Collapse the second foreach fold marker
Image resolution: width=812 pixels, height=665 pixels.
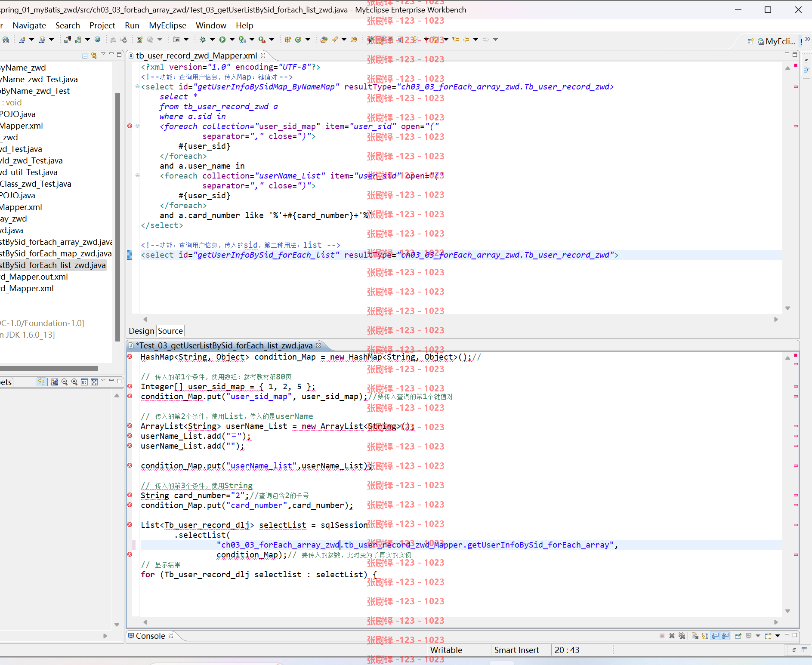(138, 175)
